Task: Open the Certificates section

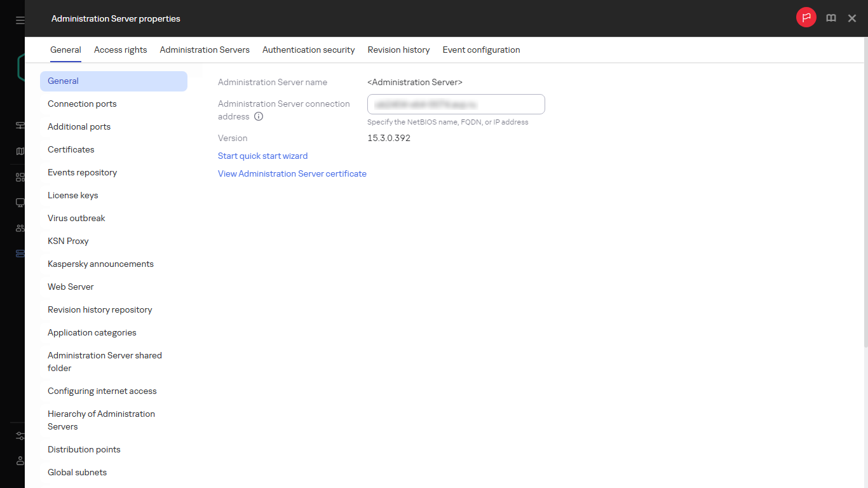Action: 71,149
